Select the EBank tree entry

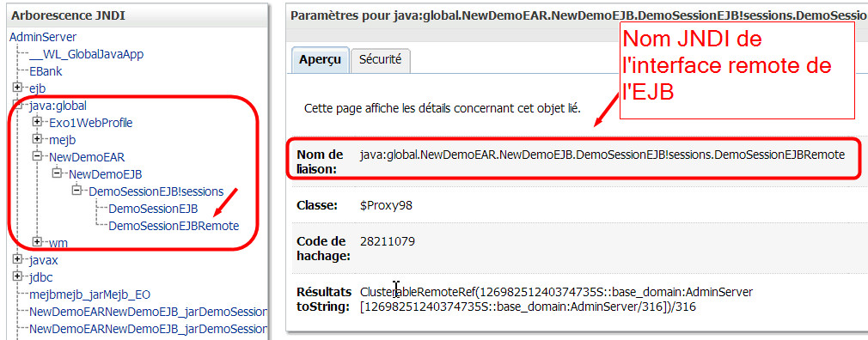(46, 71)
